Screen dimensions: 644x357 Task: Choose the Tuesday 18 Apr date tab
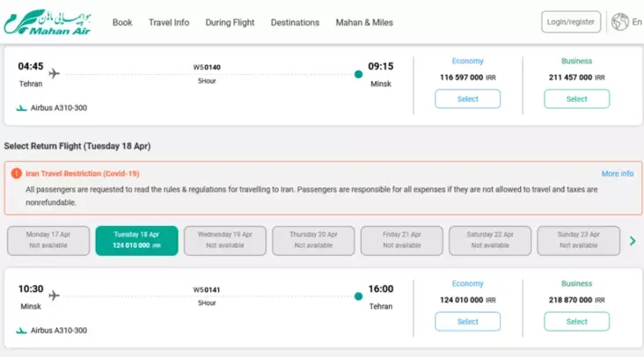(x=136, y=241)
